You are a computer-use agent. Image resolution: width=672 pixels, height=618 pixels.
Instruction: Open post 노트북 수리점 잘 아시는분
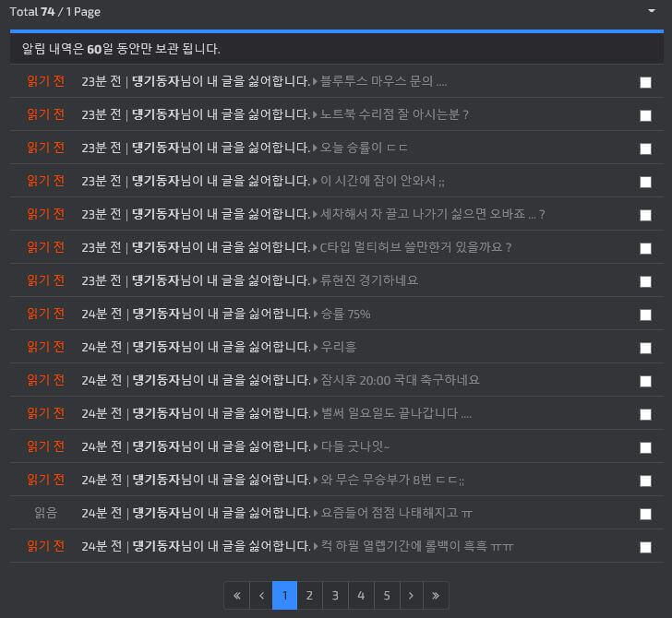[394, 114]
